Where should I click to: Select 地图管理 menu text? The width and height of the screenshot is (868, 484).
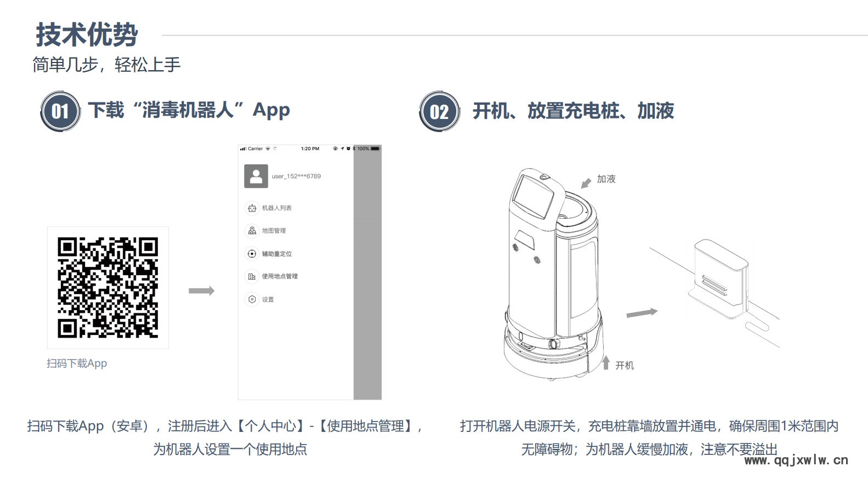pos(274,231)
